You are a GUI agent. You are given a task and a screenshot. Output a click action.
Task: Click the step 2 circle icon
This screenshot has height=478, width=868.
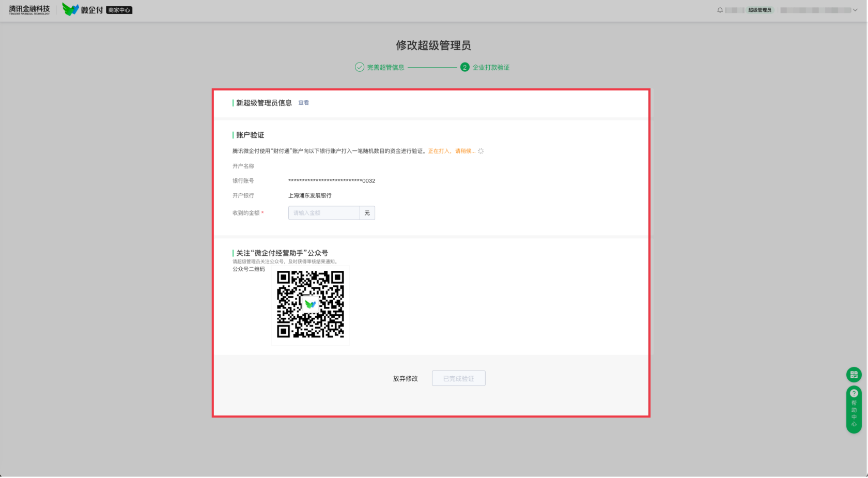(464, 67)
